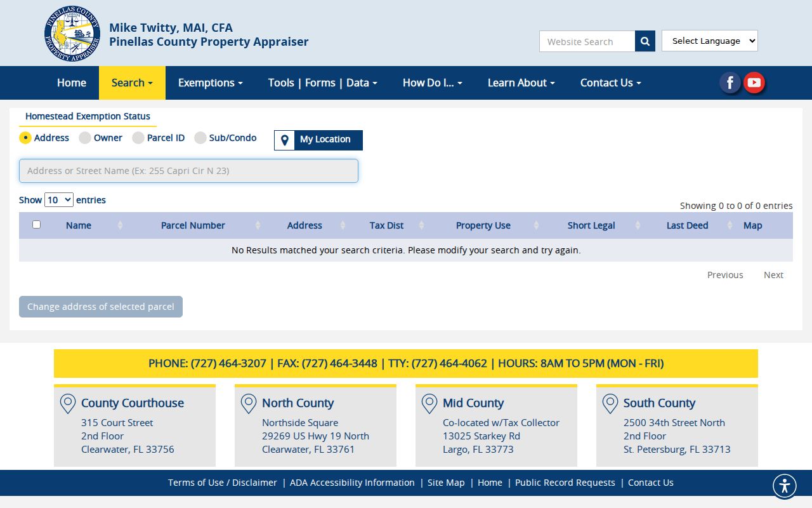812x508 pixels.
Task: Go to the Previous results page
Action: pos(725,275)
